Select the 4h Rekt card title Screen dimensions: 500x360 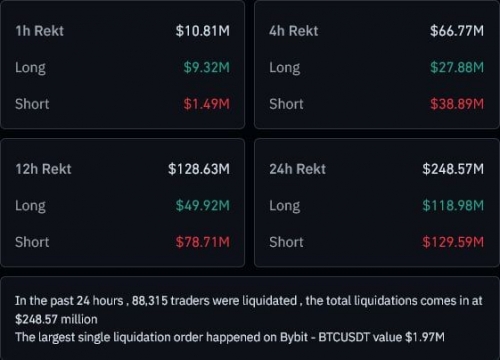pos(294,31)
